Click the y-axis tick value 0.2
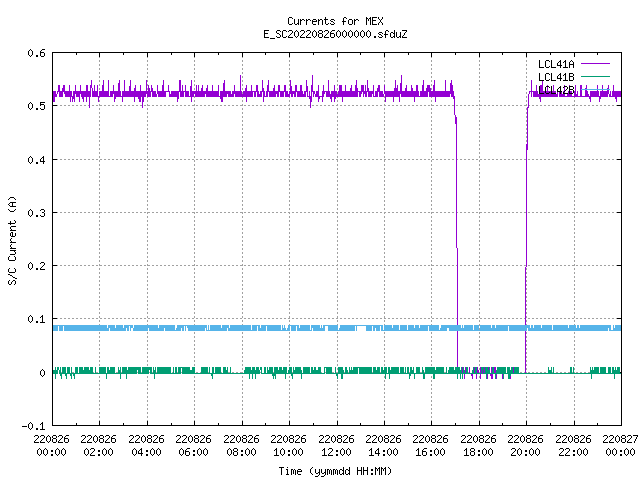 36,266
